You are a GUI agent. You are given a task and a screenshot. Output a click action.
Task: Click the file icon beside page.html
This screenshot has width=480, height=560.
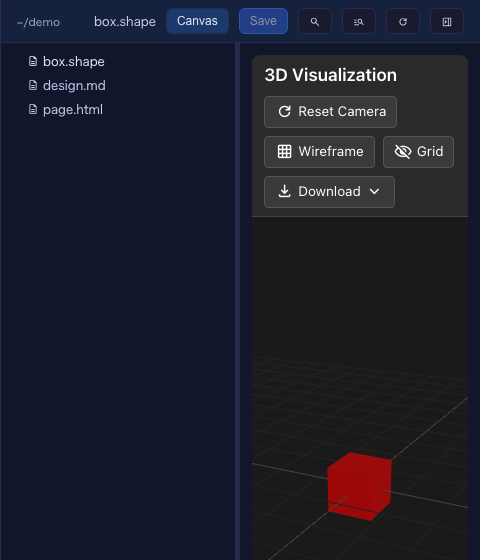click(x=33, y=109)
